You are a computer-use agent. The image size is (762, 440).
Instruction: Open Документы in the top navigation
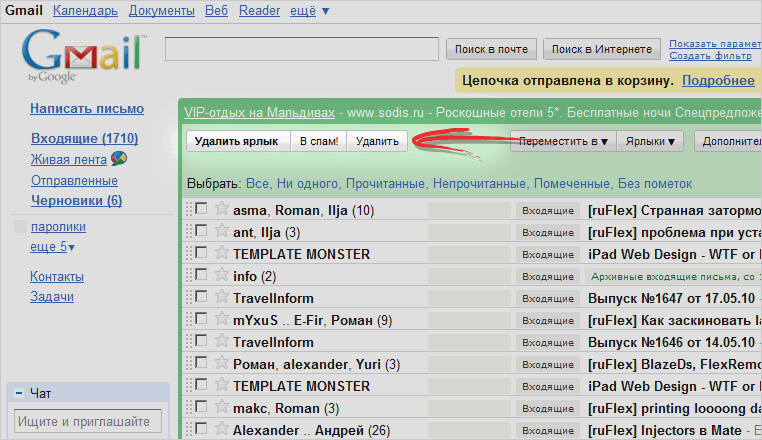click(x=162, y=11)
